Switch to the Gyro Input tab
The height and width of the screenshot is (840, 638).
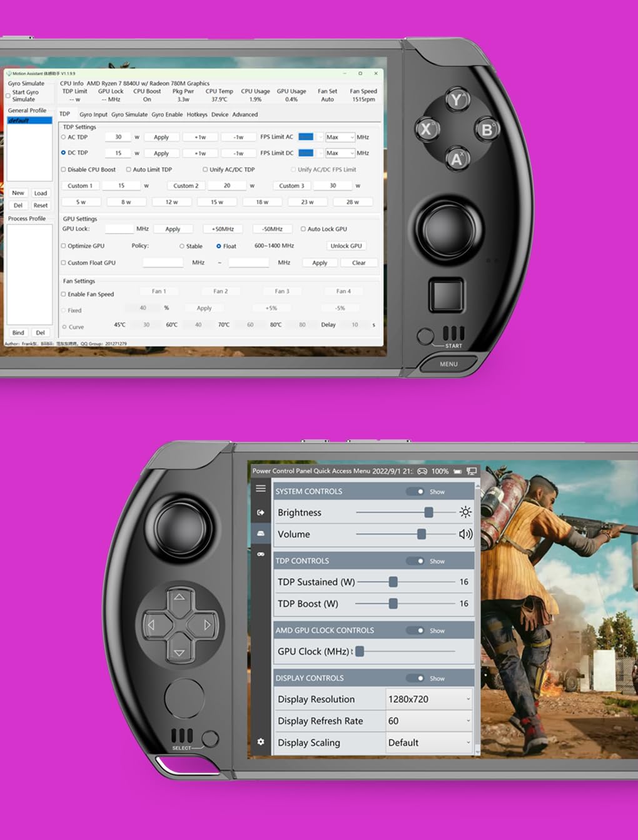93,114
